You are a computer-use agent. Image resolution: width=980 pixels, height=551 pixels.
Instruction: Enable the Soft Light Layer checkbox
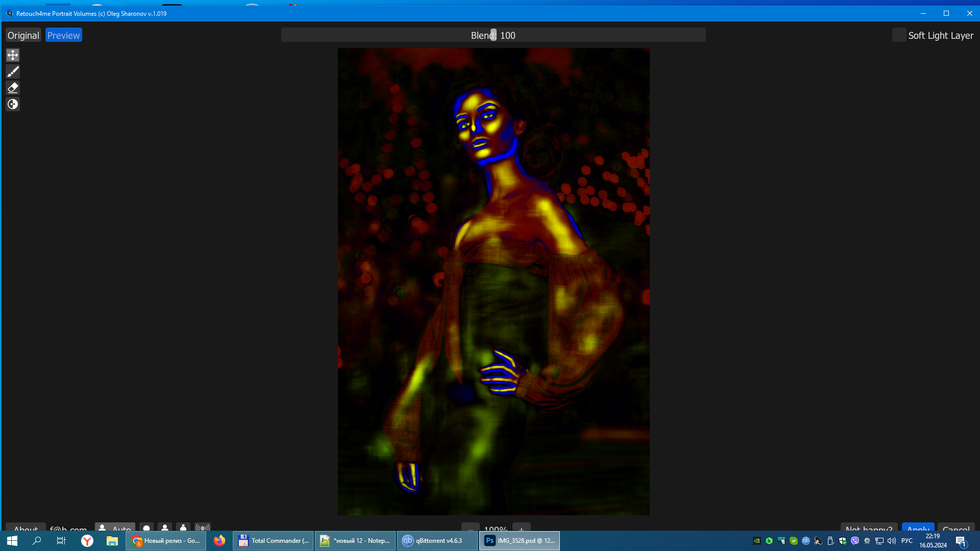pos(899,35)
